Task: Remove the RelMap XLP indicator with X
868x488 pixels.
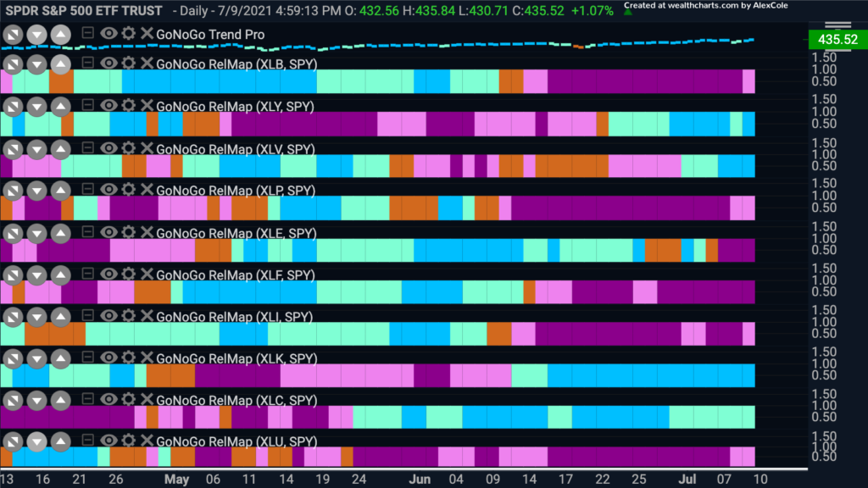Action: click(147, 189)
